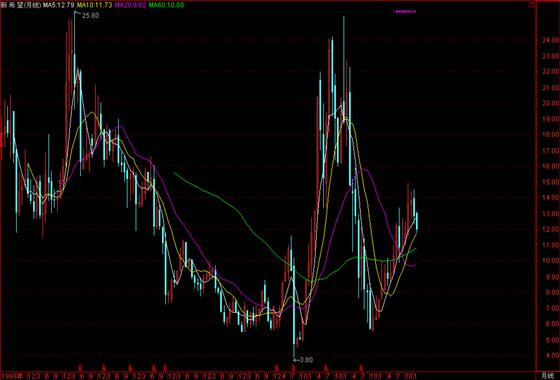
Task: Select the yellow MA10:11.73 indicator label
Action: click(95, 5)
